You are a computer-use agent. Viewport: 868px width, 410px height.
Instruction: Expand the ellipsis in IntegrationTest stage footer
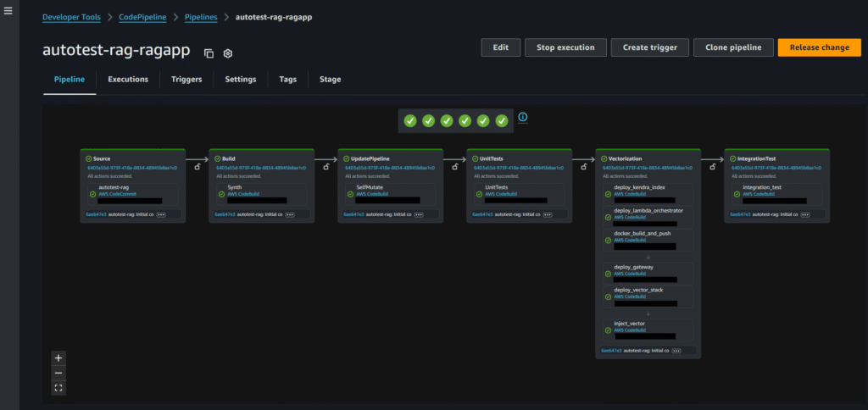[x=805, y=215]
